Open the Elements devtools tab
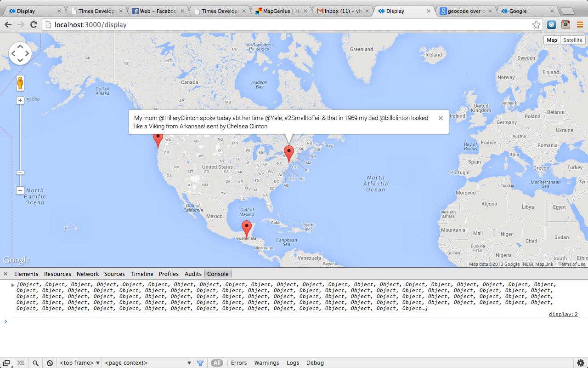588x368 pixels. 26,274
